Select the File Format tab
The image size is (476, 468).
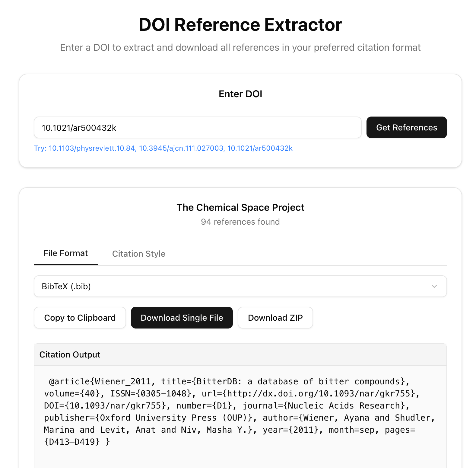(65, 253)
